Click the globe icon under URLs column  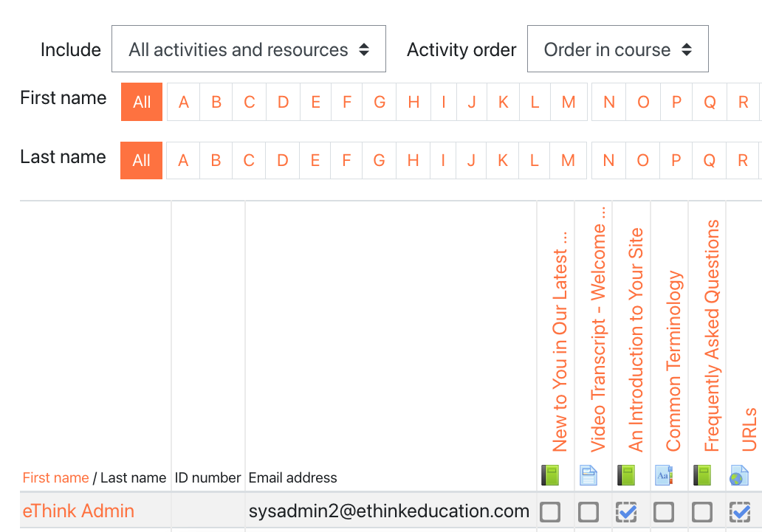coord(739,475)
